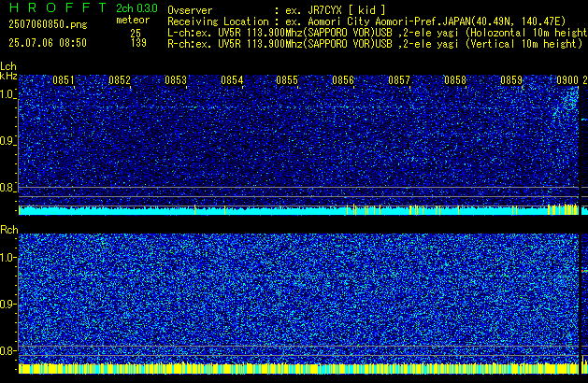Select the meteor count value 25
588x383 pixels.
(136, 34)
